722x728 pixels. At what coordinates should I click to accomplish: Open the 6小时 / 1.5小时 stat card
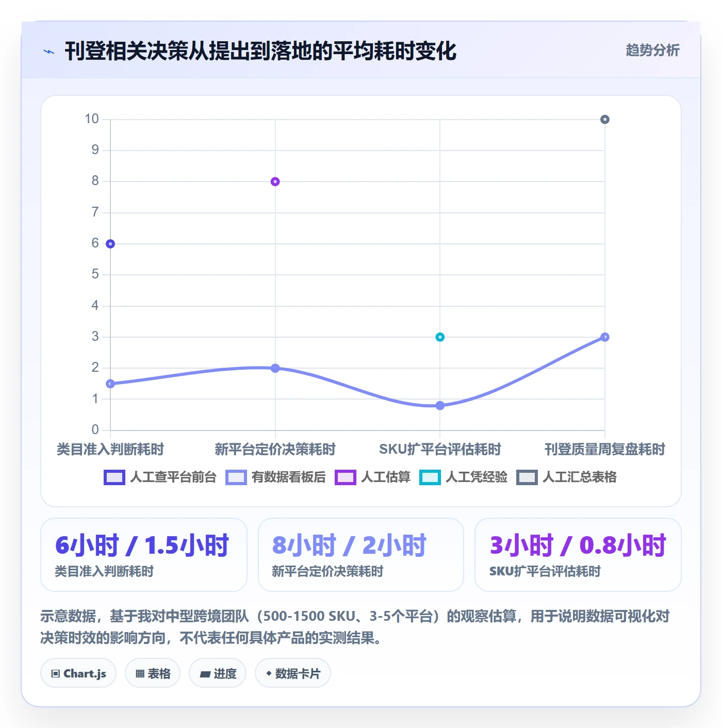point(144,555)
